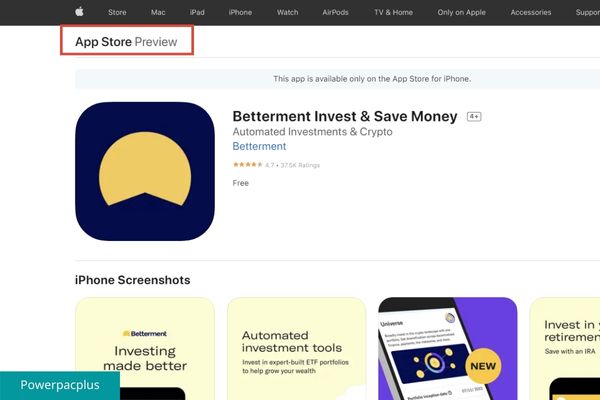Navigate to AirPods
This screenshot has height=400, width=600.
[335, 12]
